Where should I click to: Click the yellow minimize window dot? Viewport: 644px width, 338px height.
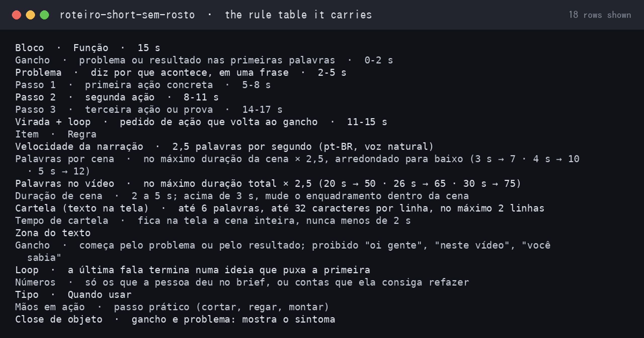pyautogui.click(x=30, y=15)
